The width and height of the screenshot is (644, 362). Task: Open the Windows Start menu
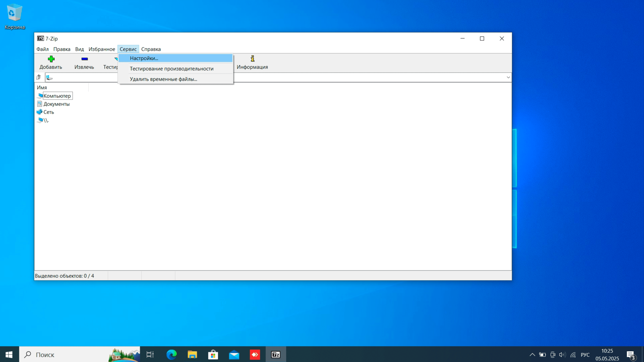[x=9, y=354]
